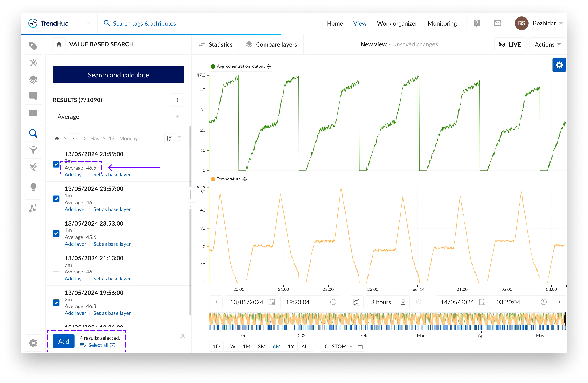Click the context timeline overview bar
The width and height of the screenshot is (588, 383).
click(x=387, y=322)
